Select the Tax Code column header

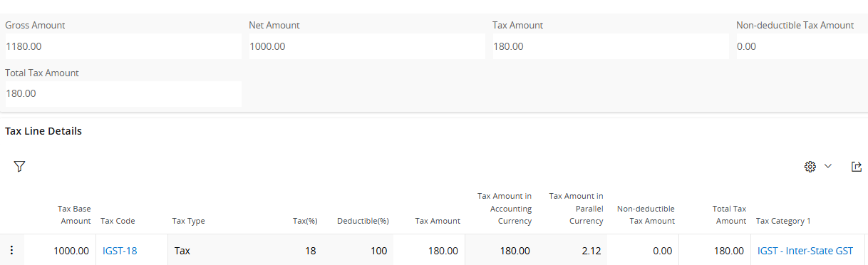118,221
